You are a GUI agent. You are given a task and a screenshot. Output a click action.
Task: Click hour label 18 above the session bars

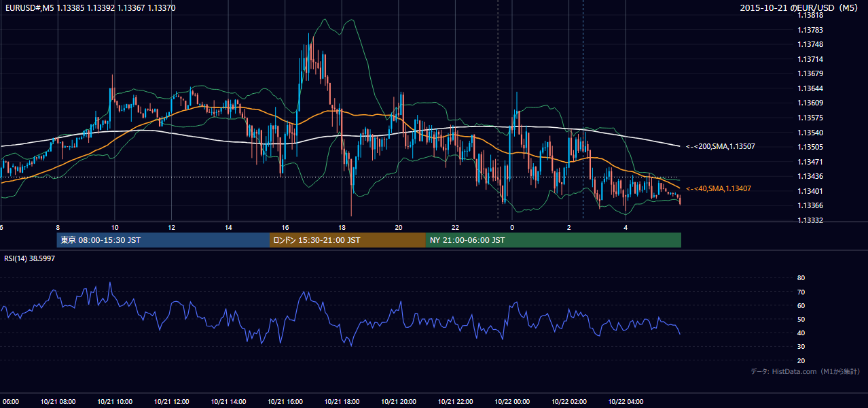click(x=342, y=227)
